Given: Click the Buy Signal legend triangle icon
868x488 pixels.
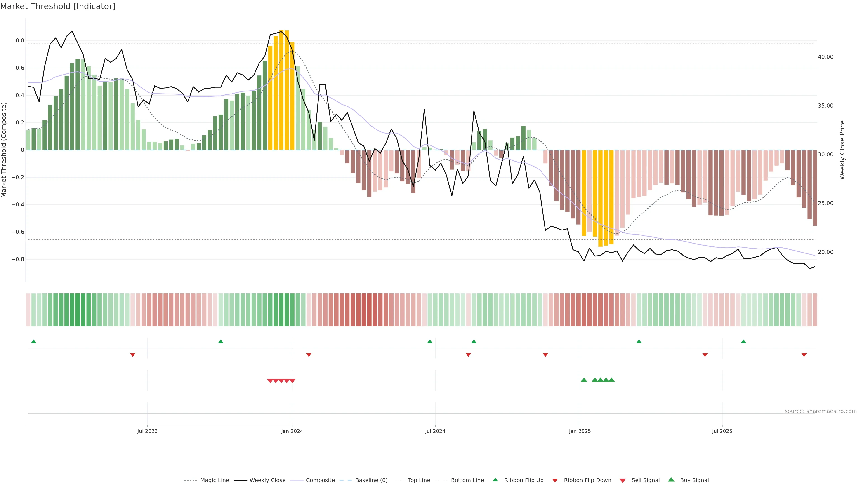Looking at the screenshot, I should coord(671,480).
